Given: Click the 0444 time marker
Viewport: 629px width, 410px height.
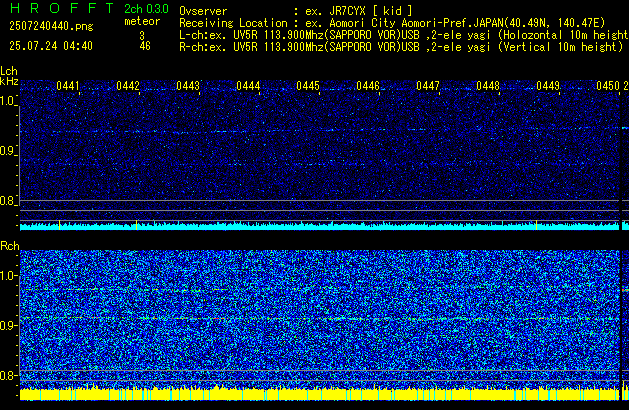Looking at the screenshot, I should tap(248, 86).
